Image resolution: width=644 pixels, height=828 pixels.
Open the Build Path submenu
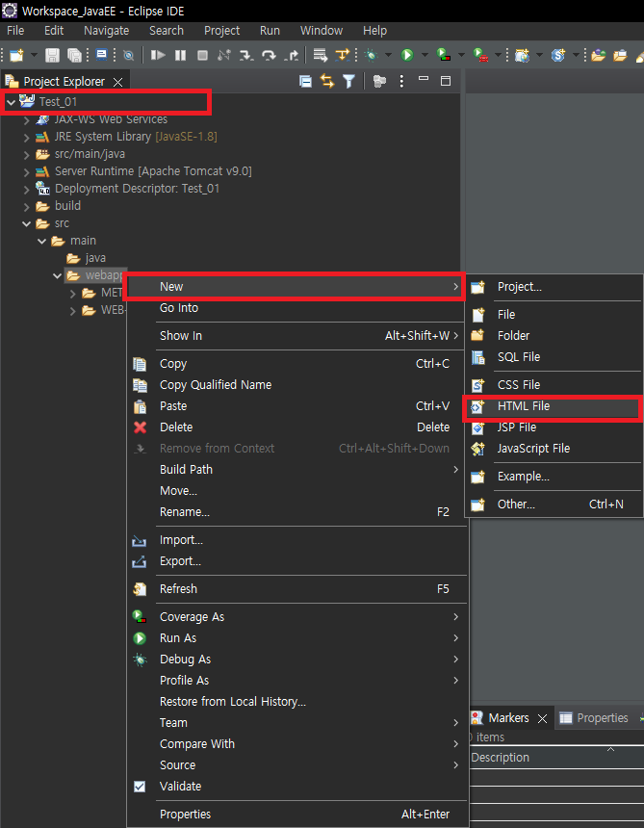point(297,470)
